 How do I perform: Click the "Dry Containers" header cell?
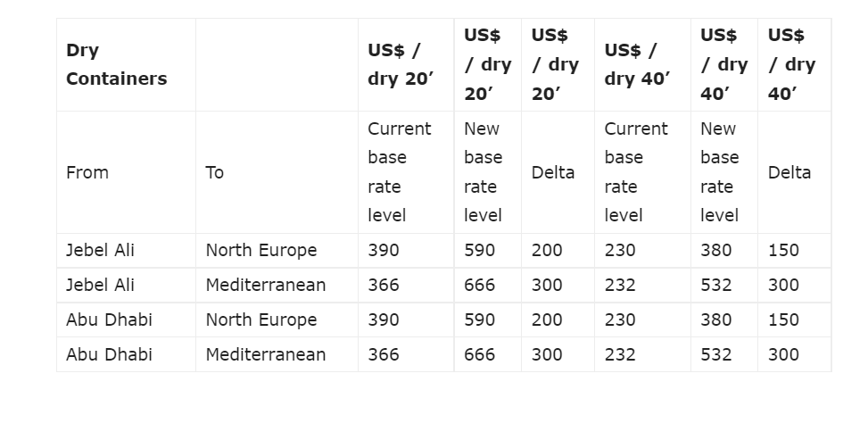coord(117,64)
